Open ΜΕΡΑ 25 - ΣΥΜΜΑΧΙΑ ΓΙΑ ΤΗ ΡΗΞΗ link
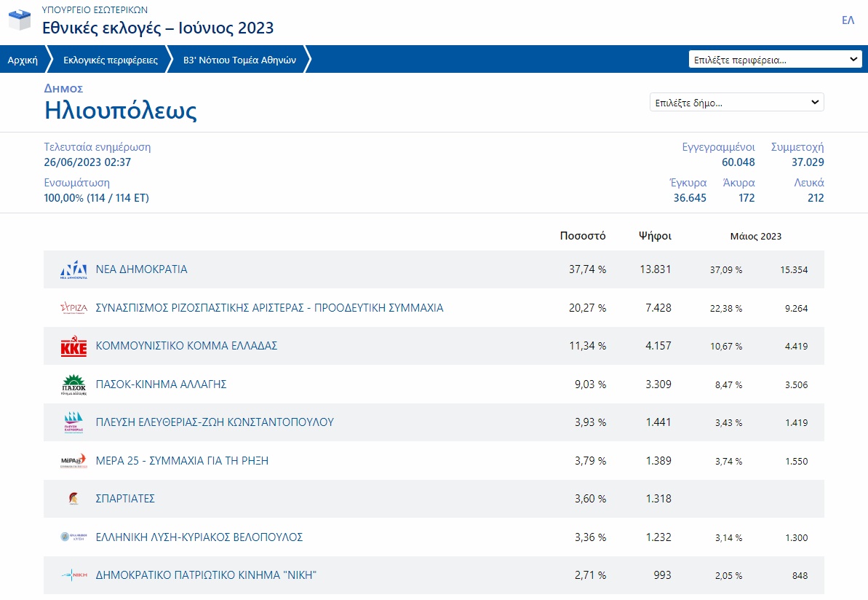 click(x=182, y=460)
